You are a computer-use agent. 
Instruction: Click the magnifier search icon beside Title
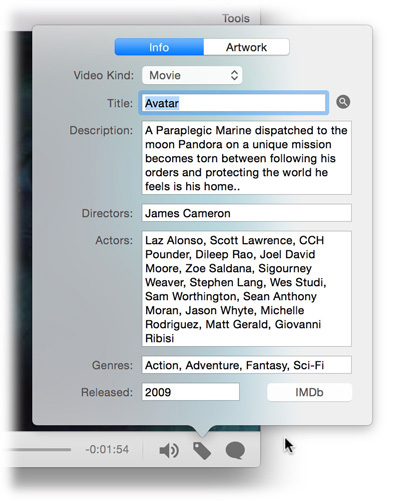tap(343, 102)
